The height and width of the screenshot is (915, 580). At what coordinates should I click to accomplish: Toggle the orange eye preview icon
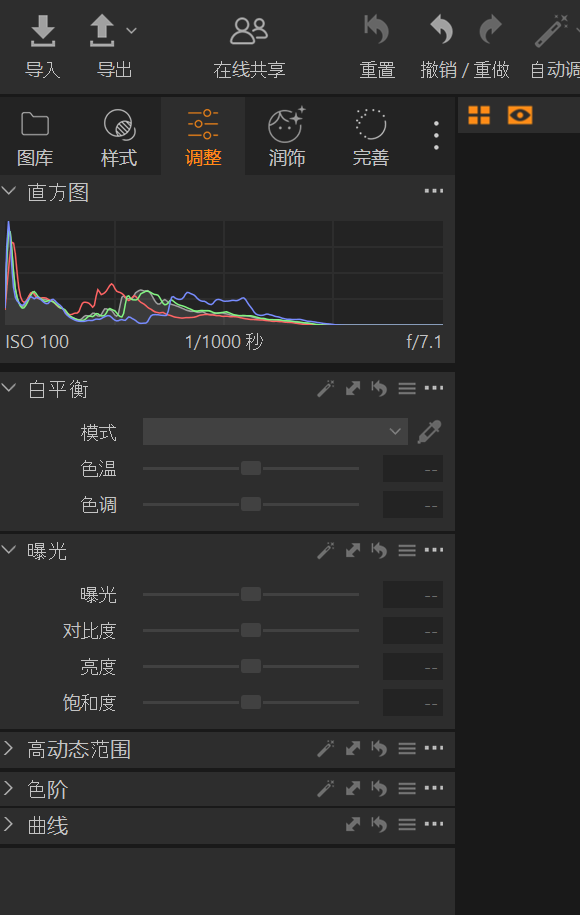coord(520,115)
